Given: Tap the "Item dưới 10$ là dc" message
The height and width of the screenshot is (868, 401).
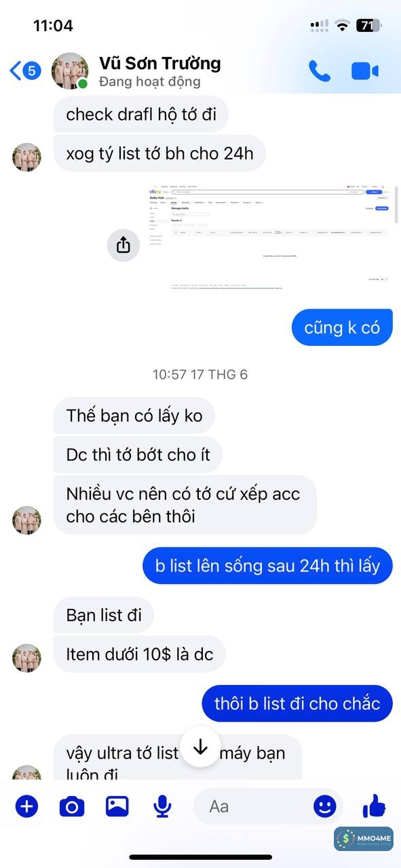Looking at the screenshot, I should 139,654.
